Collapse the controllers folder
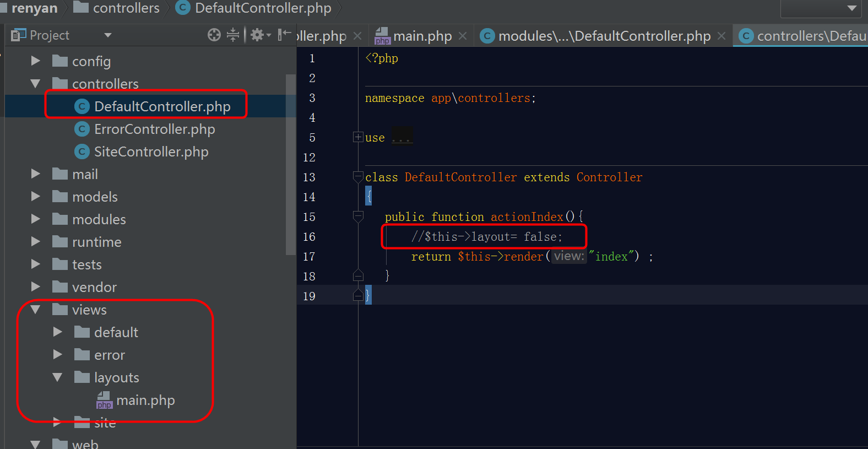Screen dimensions: 868x449 point(36,84)
